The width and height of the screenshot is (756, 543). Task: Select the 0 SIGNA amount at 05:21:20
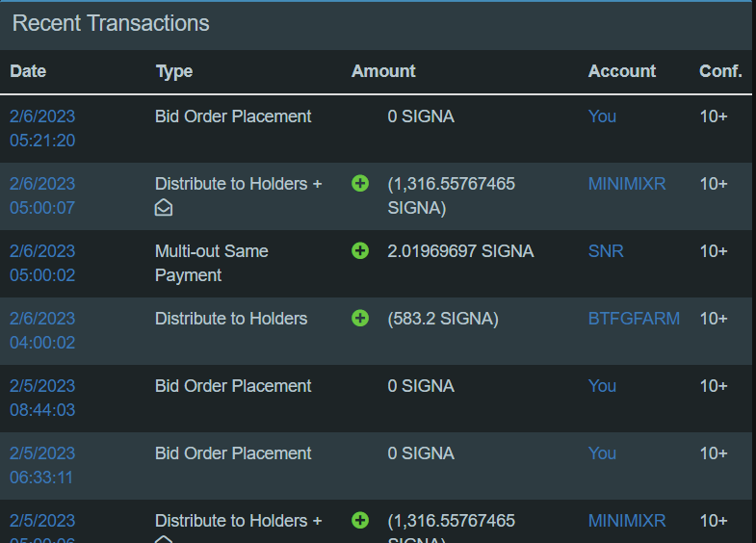(x=421, y=116)
